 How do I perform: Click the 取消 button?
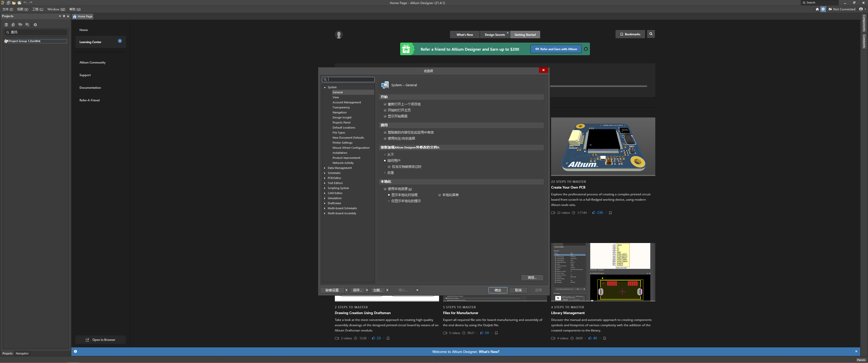point(518,291)
